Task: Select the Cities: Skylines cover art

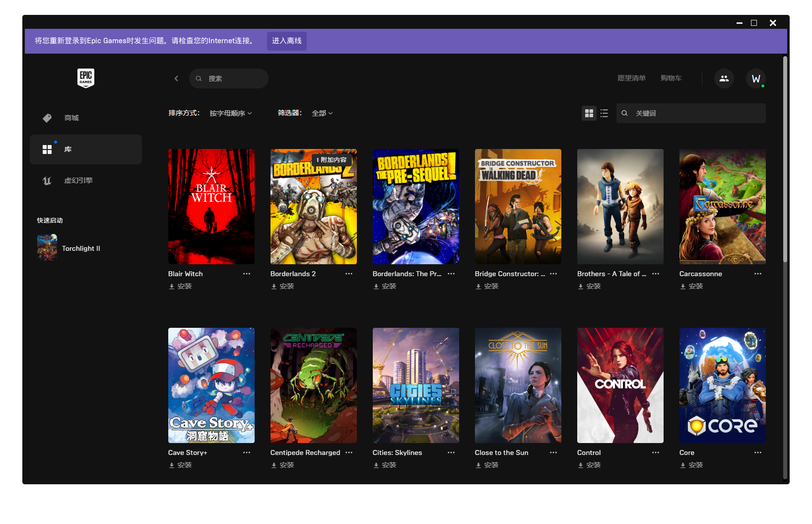Action: tap(416, 385)
